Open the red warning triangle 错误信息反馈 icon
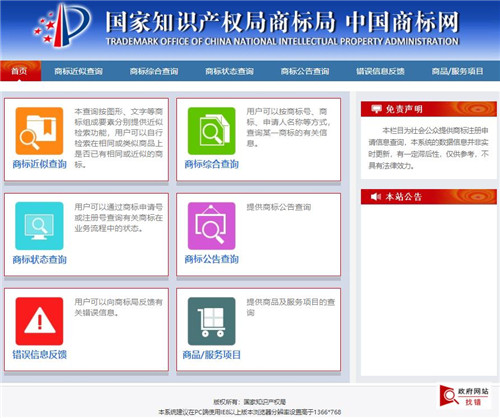The height and width of the screenshot is (418, 500). pyautogui.click(x=39, y=321)
